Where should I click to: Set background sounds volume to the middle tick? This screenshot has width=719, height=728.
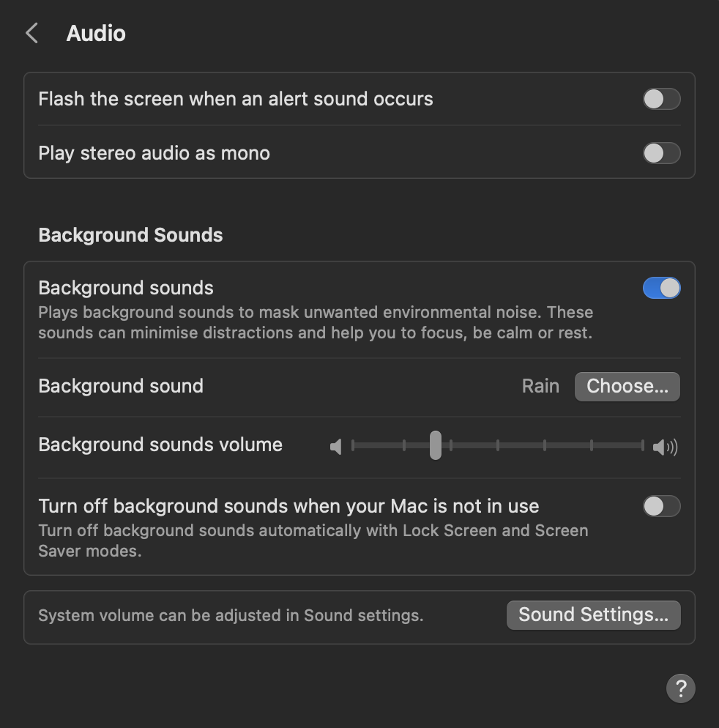(498, 445)
